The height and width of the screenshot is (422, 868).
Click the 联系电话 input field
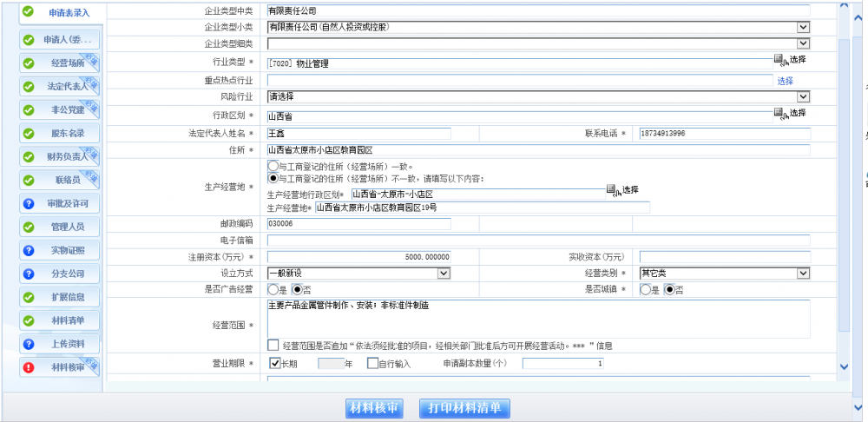pos(725,134)
